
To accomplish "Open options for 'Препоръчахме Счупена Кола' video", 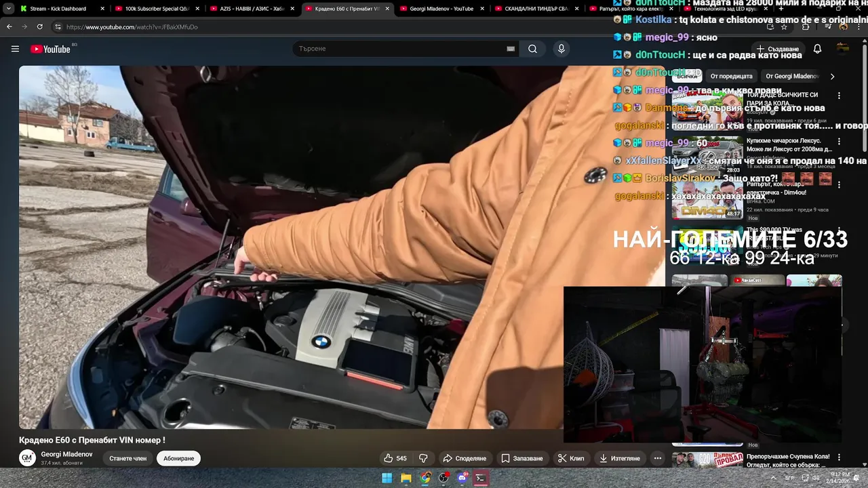I will point(839,457).
